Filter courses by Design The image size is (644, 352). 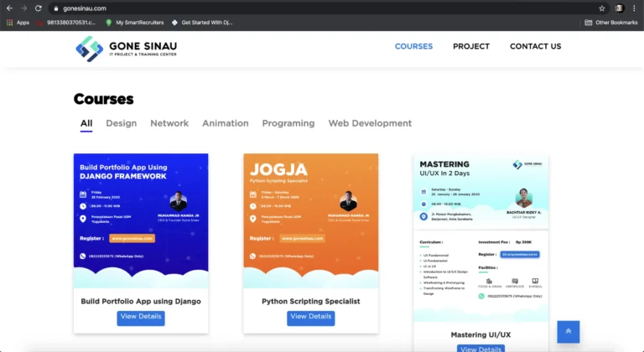click(x=121, y=123)
